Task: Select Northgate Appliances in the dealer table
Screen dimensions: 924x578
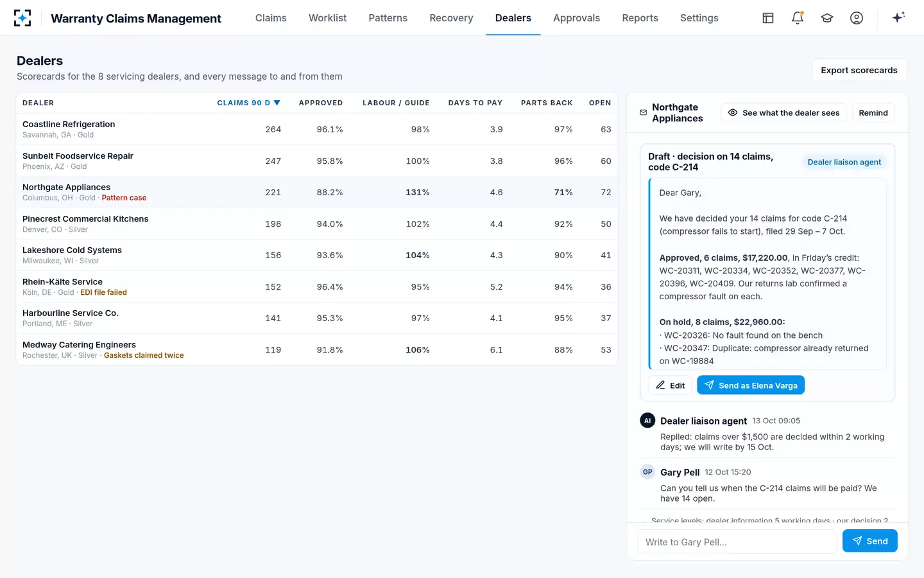Action: [x=317, y=192]
